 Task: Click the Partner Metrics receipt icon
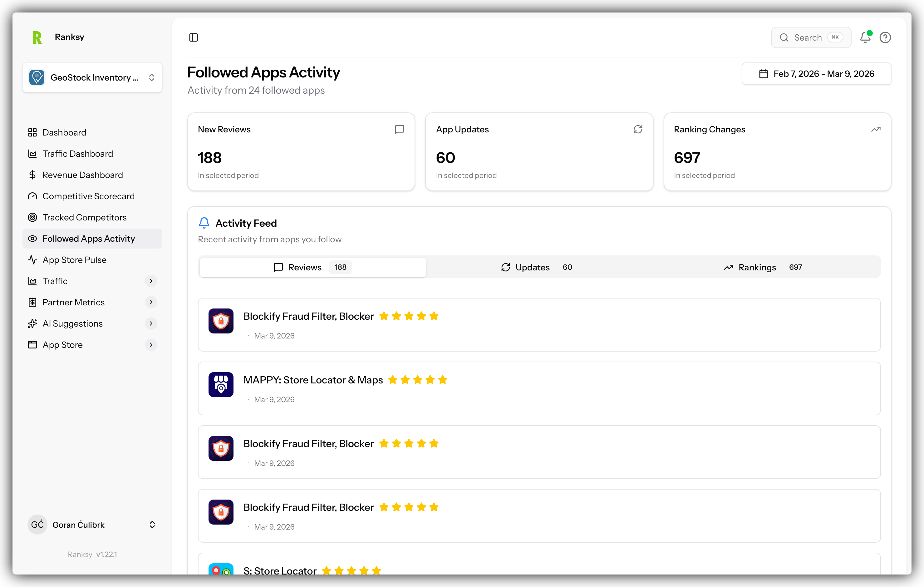point(32,302)
